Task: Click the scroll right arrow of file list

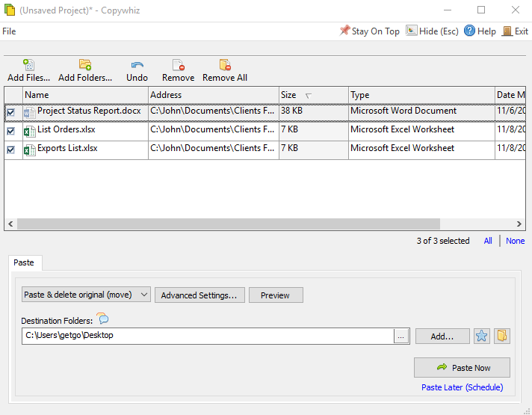Action: click(519, 224)
